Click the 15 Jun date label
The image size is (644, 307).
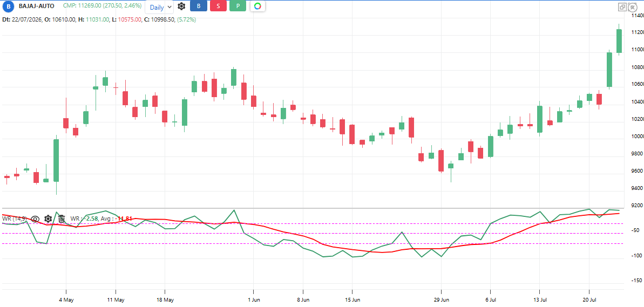tap(352, 299)
